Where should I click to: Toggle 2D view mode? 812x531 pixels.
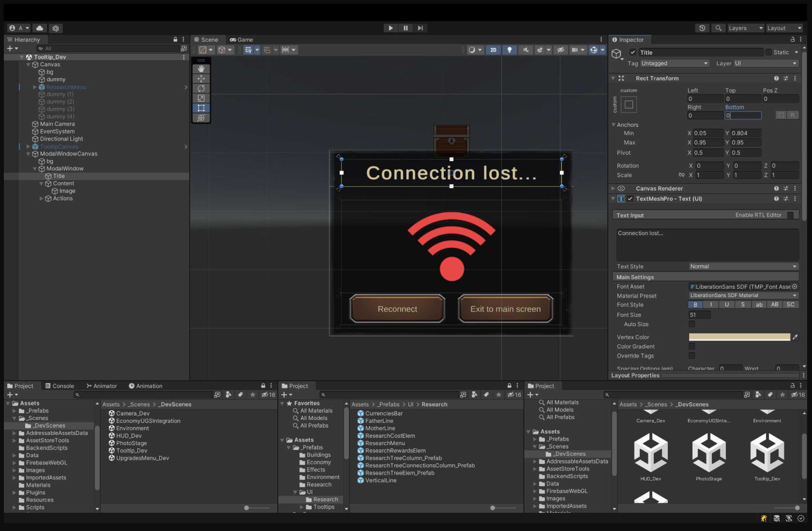pos(493,50)
